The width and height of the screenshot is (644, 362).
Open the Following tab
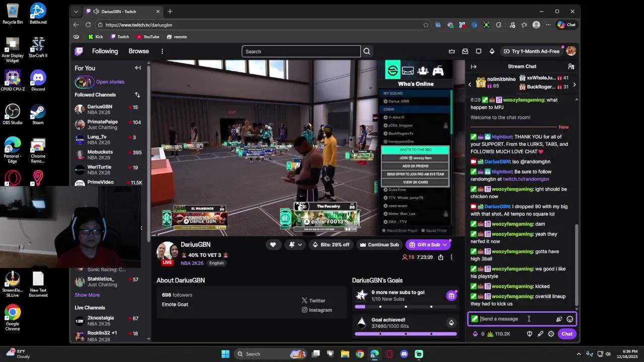(105, 51)
